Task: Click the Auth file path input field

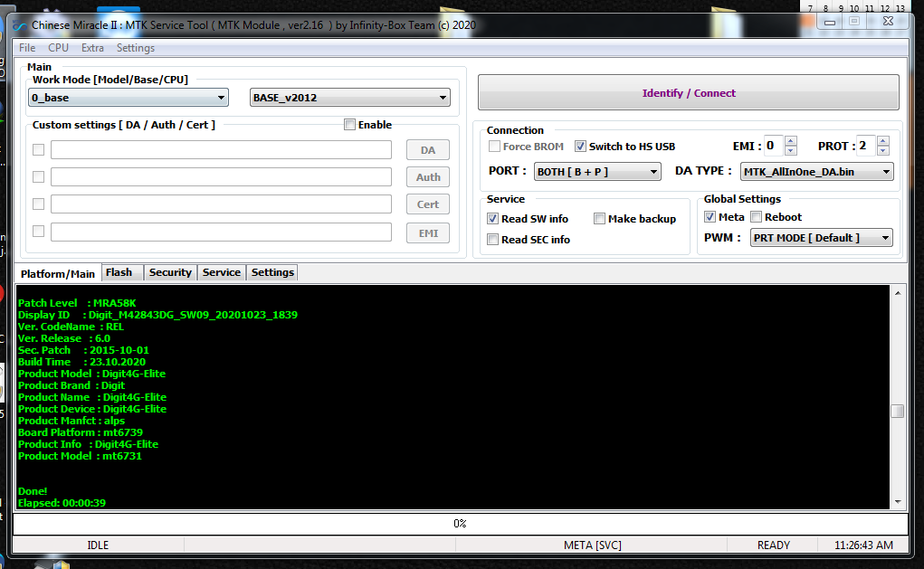Action: [221, 176]
